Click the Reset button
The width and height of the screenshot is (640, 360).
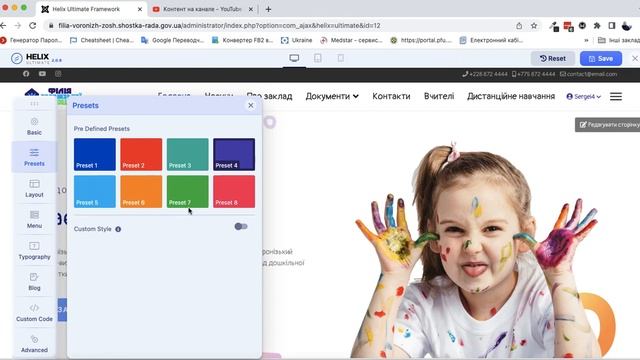[x=553, y=58]
